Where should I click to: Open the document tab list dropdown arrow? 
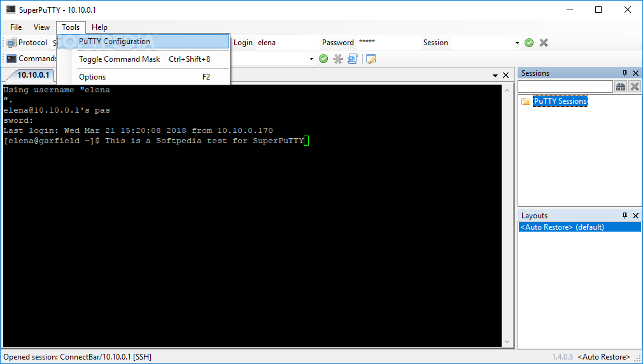click(495, 76)
